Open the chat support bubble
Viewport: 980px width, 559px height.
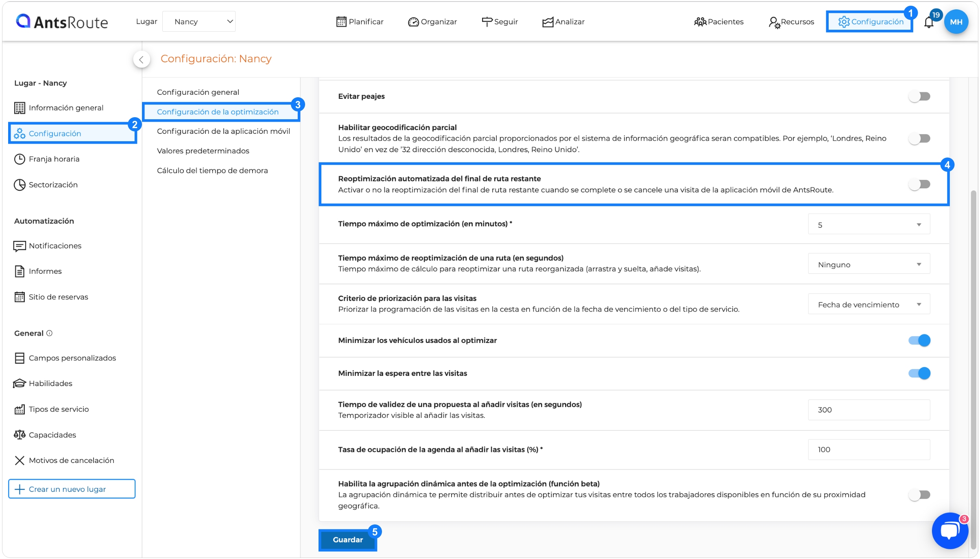pos(950,531)
